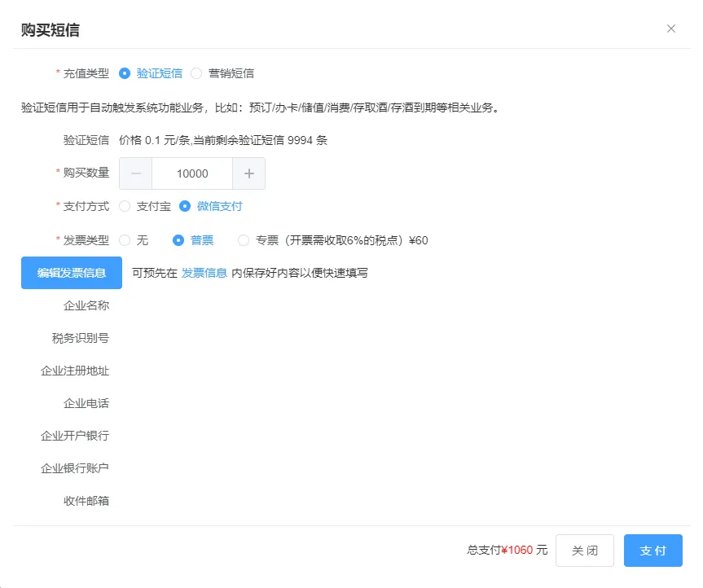This screenshot has height=588, width=703.
Task: Click the 编辑发票信息 button
Action: [x=72, y=273]
